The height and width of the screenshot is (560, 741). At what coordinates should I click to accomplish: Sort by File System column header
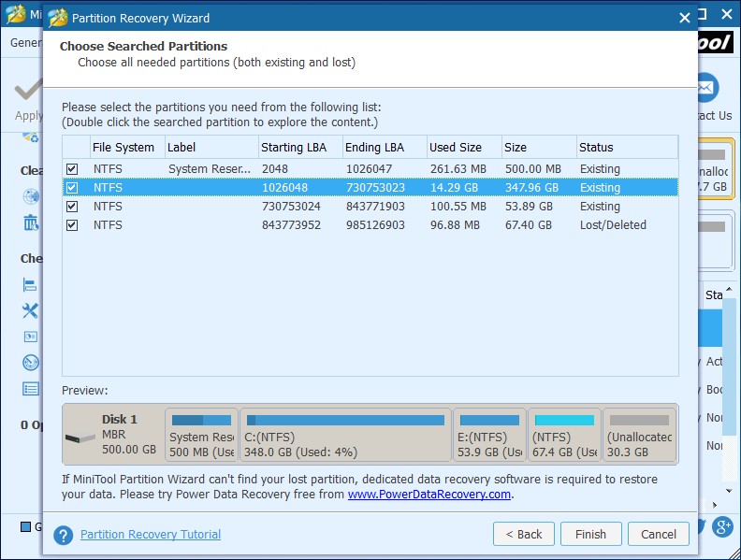[x=127, y=148]
